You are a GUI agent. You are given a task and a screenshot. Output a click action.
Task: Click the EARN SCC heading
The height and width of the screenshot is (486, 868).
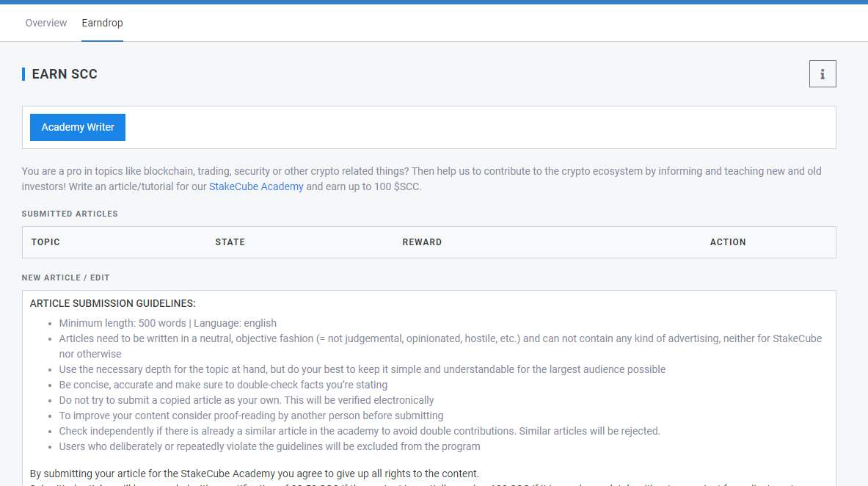point(65,74)
